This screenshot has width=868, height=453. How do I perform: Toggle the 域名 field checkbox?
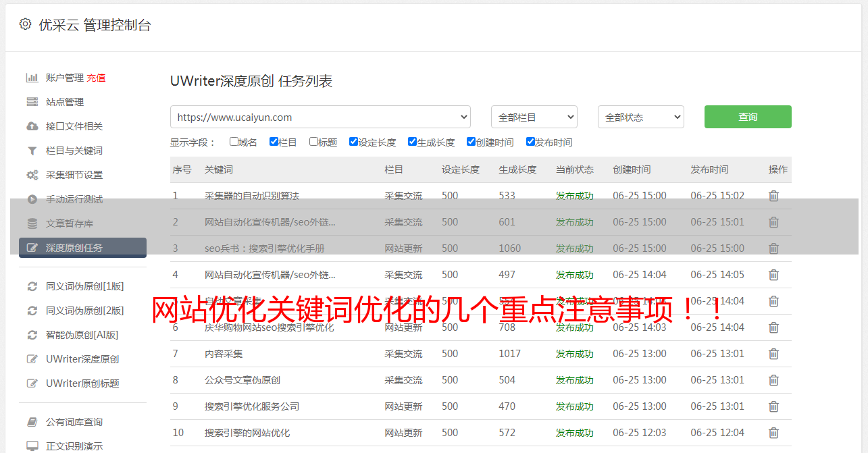click(x=234, y=142)
